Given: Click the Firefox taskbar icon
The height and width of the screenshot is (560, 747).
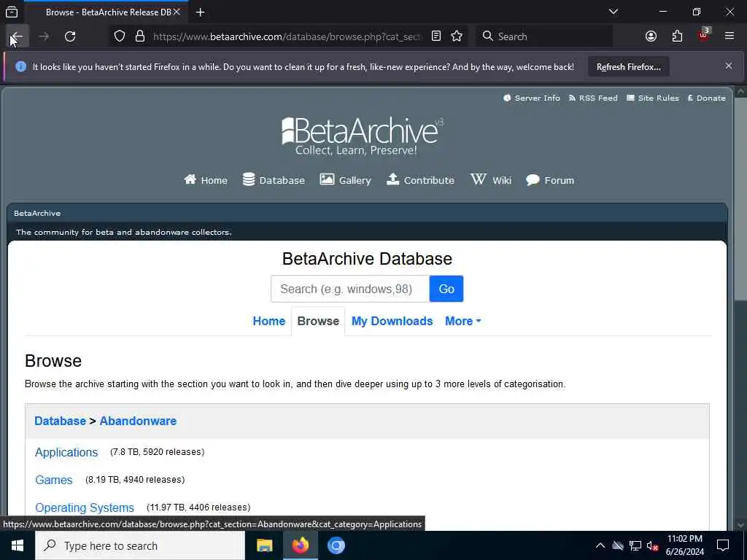Looking at the screenshot, I should tap(301, 545).
